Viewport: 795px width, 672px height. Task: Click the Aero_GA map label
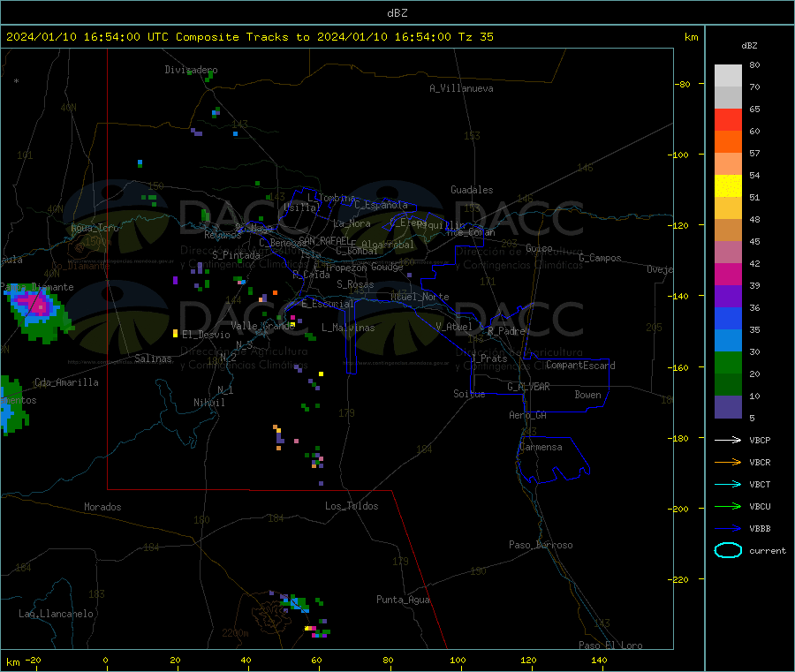click(528, 415)
